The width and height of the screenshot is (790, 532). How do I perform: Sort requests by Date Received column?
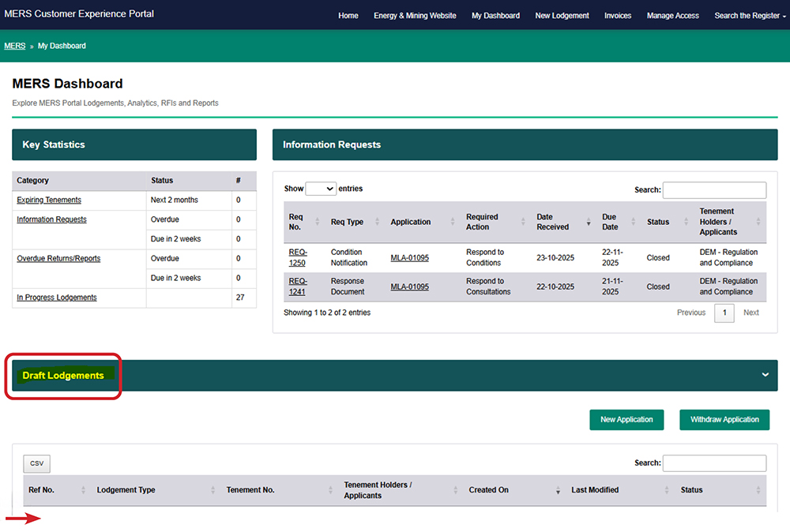(x=564, y=222)
